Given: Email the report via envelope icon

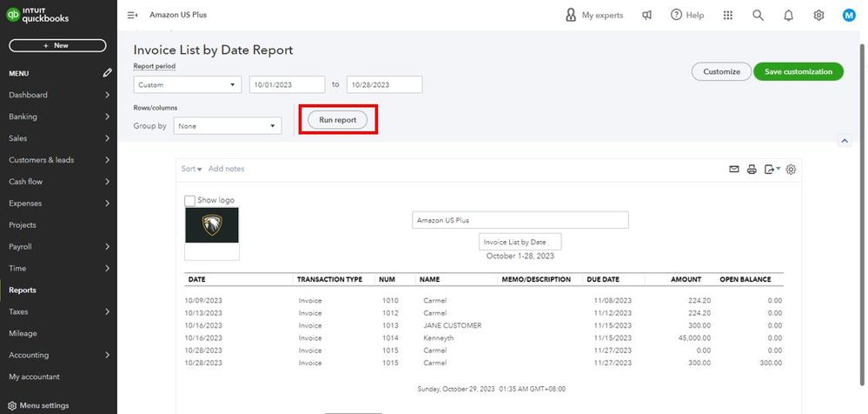Looking at the screenshot, I should pyautogui.click(x=734, y=170).
